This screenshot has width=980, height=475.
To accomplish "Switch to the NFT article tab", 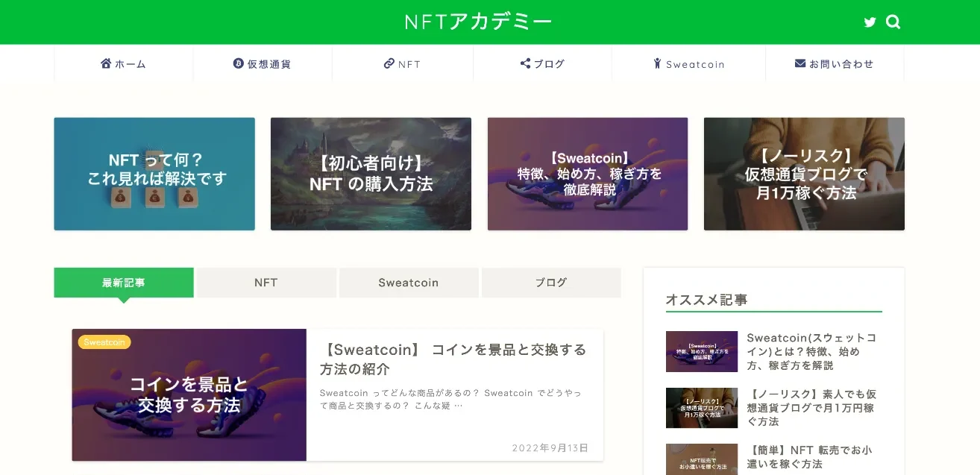I will [x=266, y=283].
